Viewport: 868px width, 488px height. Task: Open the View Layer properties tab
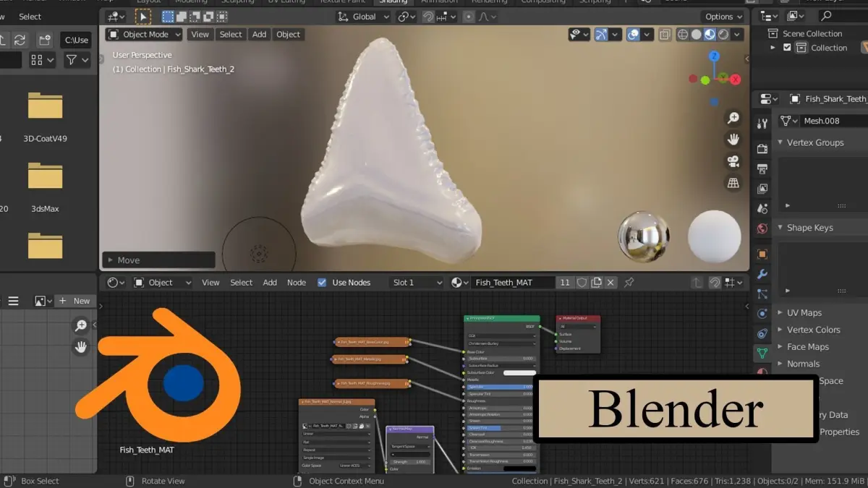click(x=762, y=189)
